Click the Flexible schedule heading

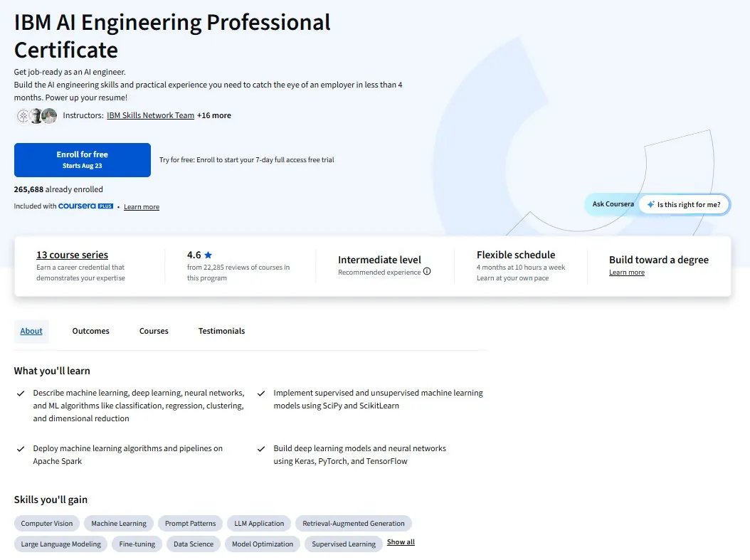pyautogui.click(x=516, y=255)
